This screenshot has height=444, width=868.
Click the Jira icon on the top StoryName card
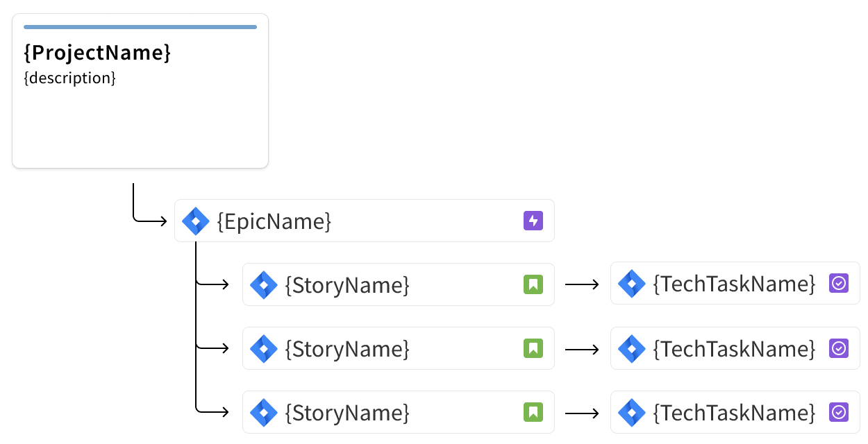click(x=263, y=285)
